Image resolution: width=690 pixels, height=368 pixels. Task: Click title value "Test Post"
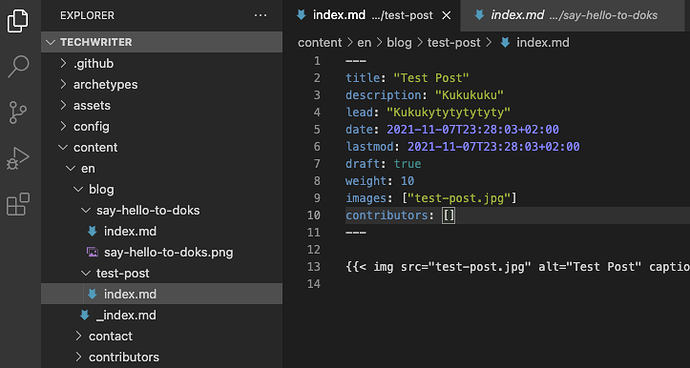click(x=431, y=78)
